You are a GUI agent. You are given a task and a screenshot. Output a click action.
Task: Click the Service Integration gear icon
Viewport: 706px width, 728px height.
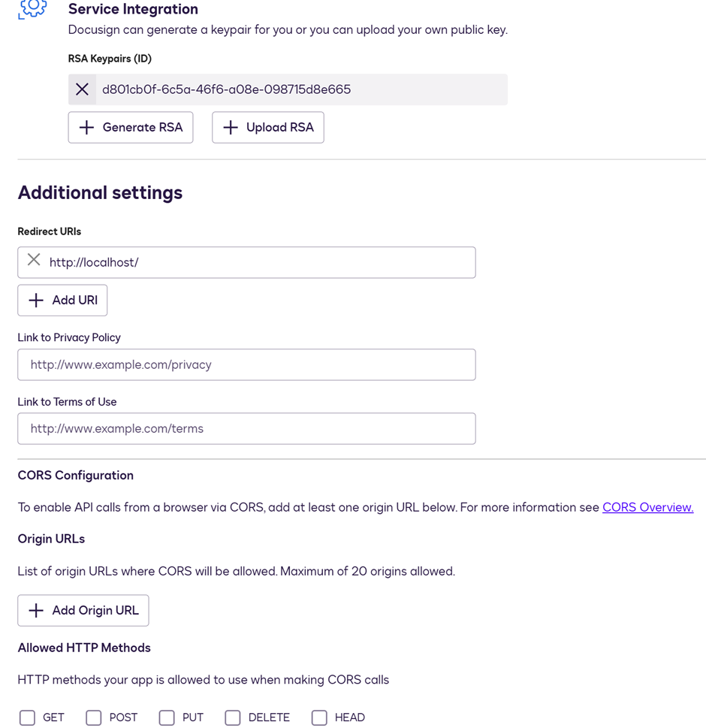[32, 8]
